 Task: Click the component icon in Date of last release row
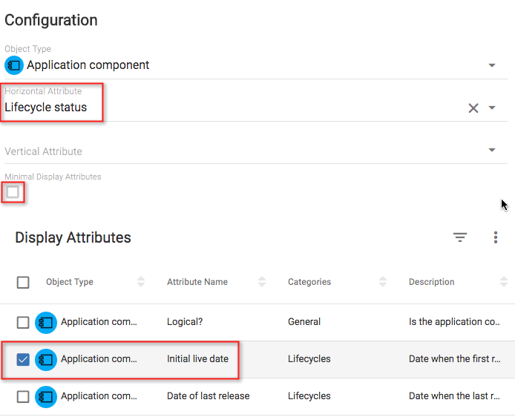pos(46,396)
